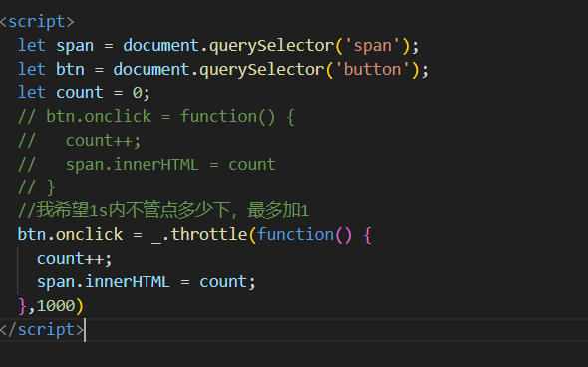Place the cursor on the 'button' string literal
588x367 pixels.
[373, 70]
